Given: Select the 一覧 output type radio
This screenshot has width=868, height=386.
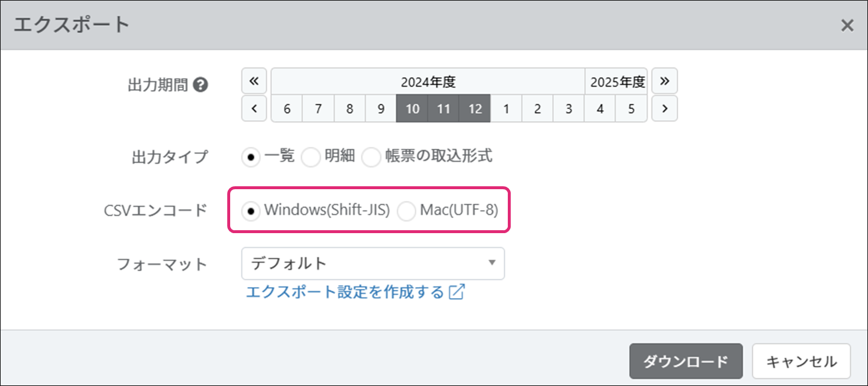Looking at the screenshot, I should (251, 157).
